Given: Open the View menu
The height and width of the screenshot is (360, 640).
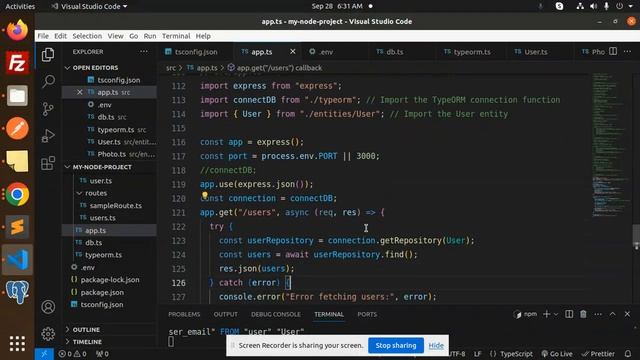Looking at the screenshot, I should [116, 36].
